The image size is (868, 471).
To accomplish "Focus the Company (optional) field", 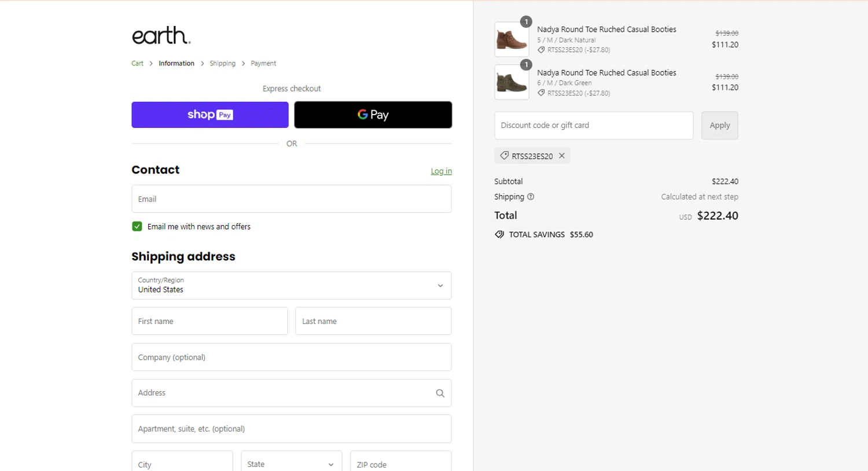I will (x=292, y=357).
